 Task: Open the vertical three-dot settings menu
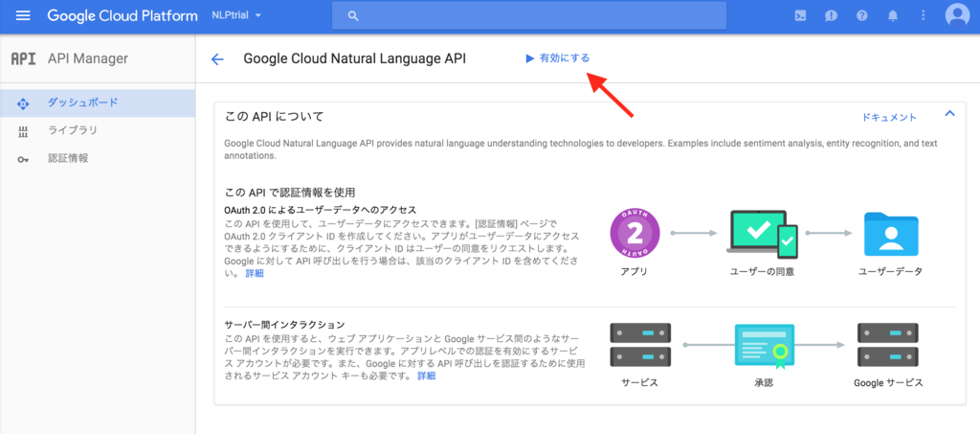pos(924,16)
